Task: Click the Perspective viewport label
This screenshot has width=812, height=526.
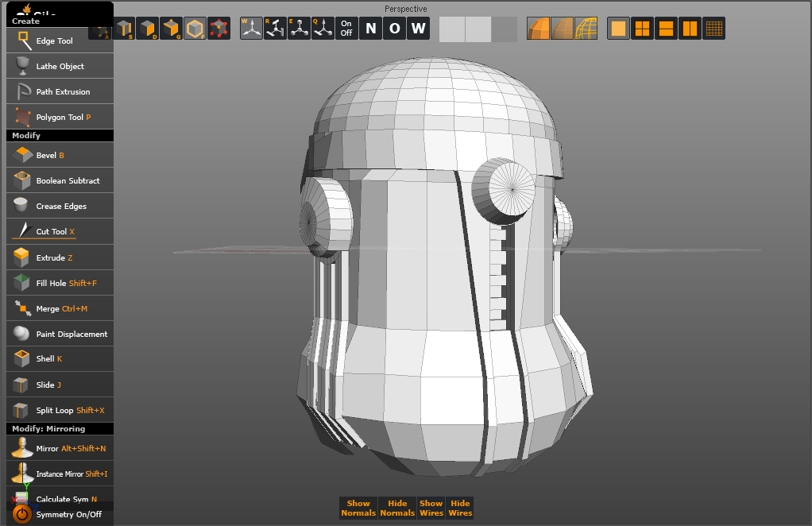Action: pos(405,9)
